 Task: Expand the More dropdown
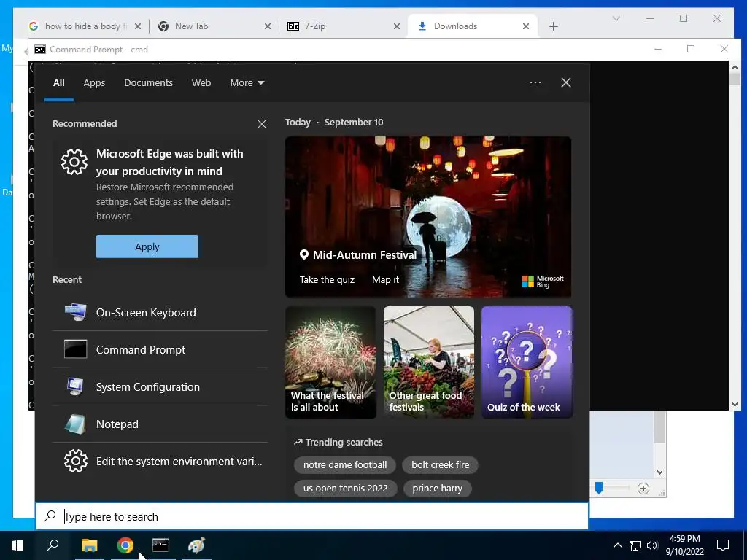click(247, 83)
